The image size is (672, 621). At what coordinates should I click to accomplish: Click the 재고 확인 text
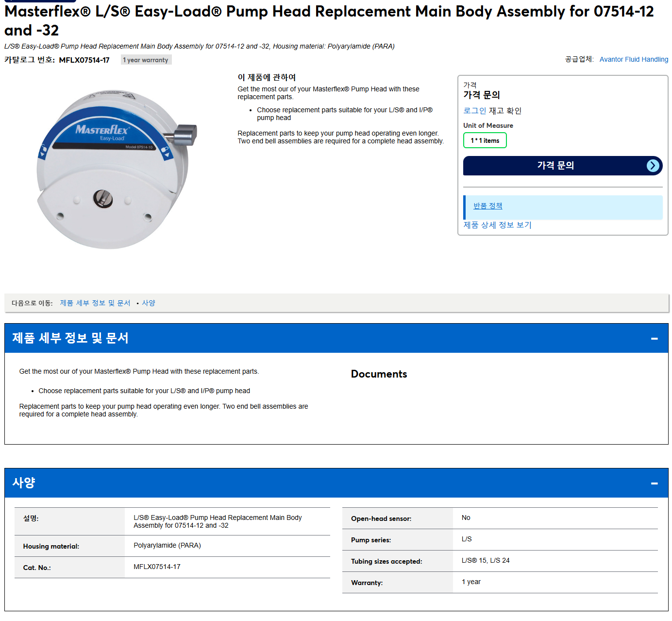505,111
